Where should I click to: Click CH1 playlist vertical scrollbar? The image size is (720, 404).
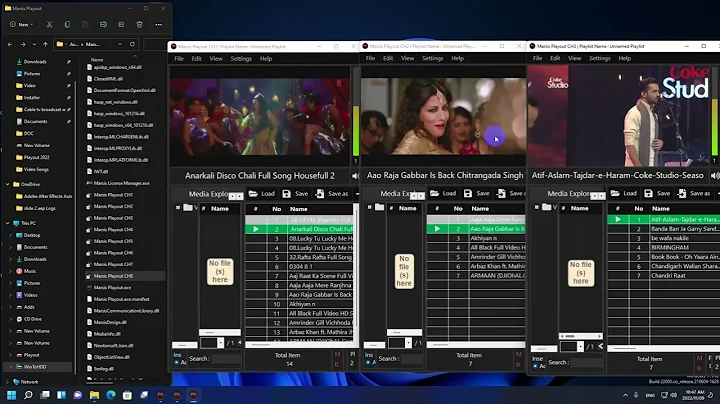(x=355, y=273)
